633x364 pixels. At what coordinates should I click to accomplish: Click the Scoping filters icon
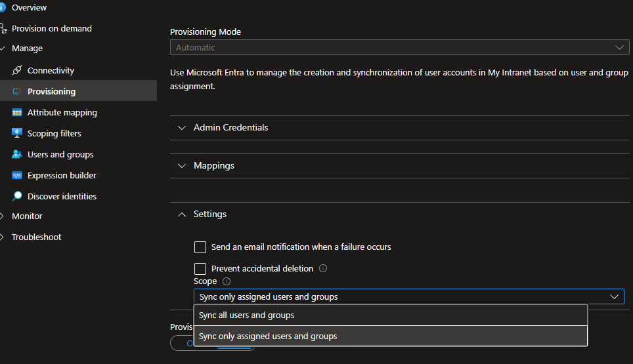point(17,133)
